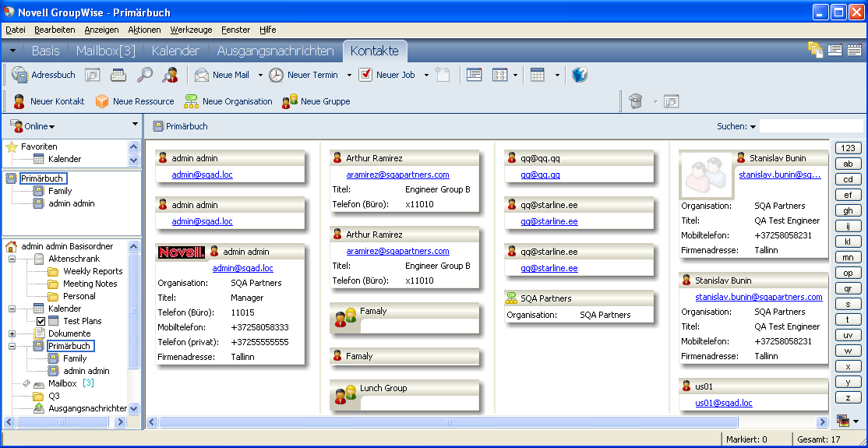This screenshot has width=868, height=448.
Task: Click in the Suchen search field
Action: pos(811,126)
